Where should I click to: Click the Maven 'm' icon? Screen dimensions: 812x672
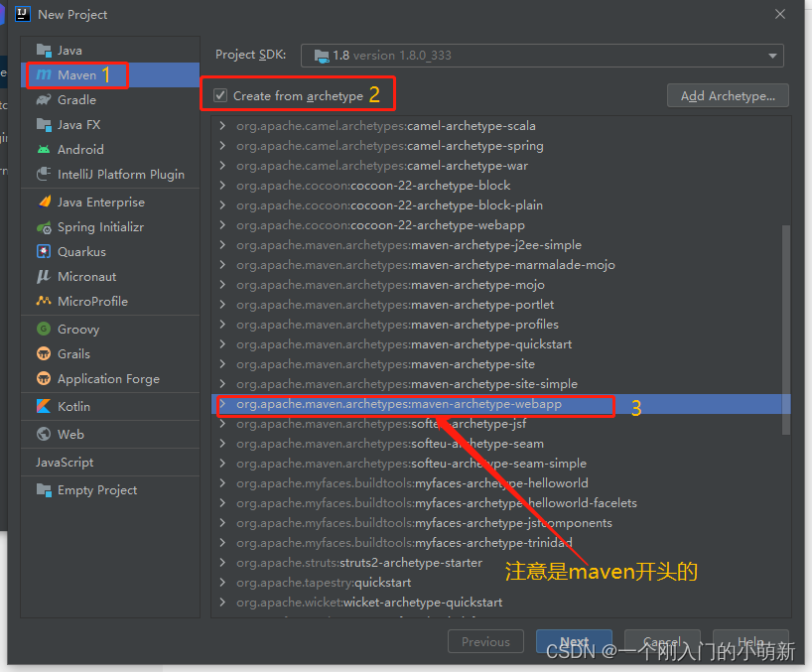pos(44,75)
